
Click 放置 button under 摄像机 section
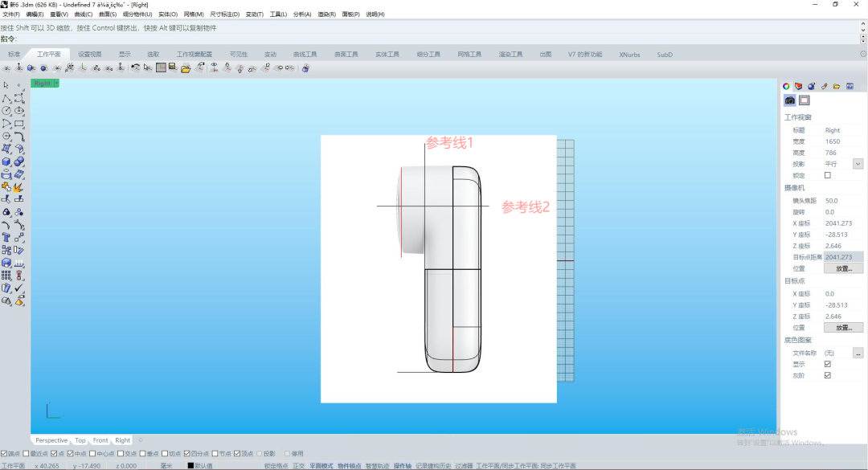point(843,268)
